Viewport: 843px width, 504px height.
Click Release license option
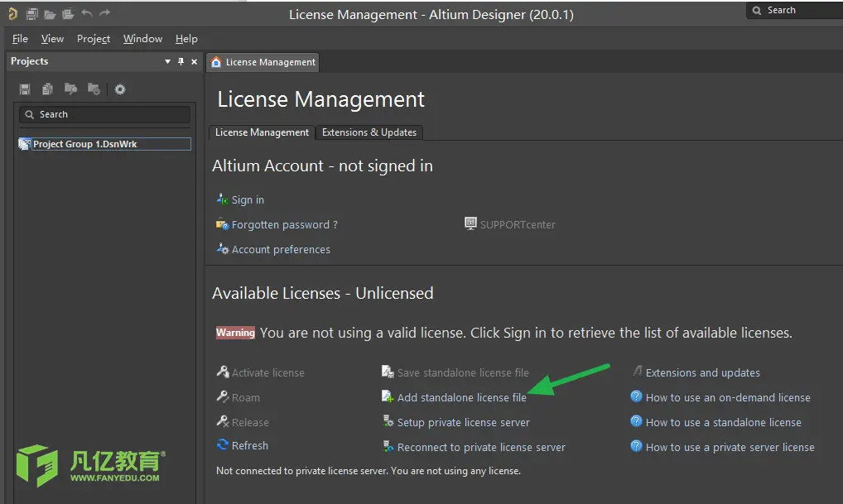(250, 422)
